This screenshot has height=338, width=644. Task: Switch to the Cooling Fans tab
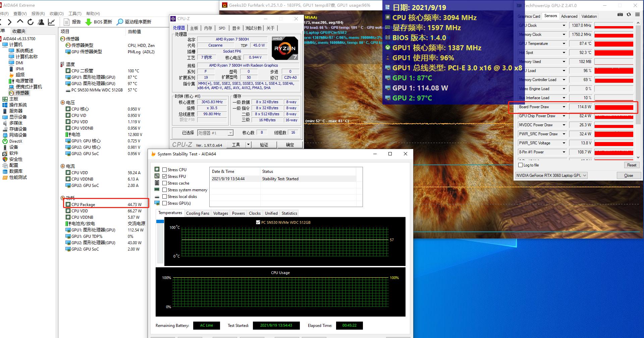click(198, 213)
